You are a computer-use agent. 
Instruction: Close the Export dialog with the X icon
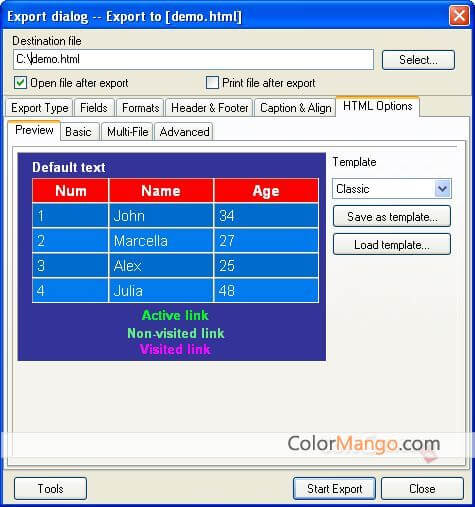tap(459, 16)
